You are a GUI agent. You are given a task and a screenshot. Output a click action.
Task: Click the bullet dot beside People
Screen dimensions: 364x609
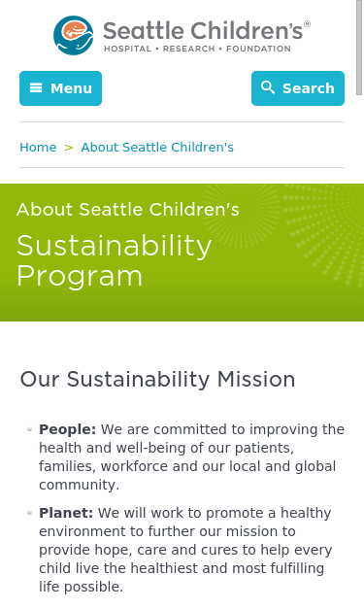(29, 429)
